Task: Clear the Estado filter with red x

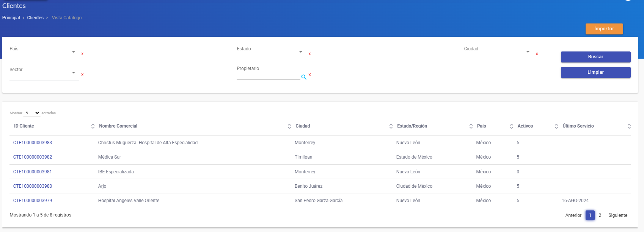Action: [x=309, y=54]
